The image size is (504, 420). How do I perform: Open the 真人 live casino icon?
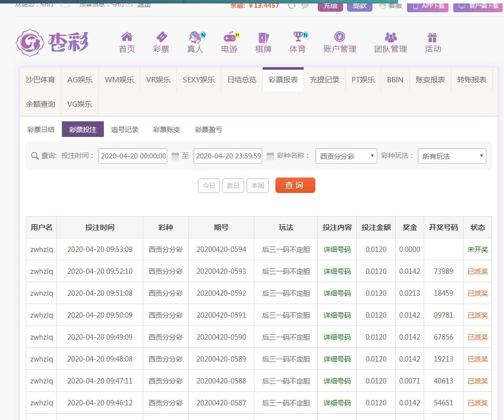(195, 37)
